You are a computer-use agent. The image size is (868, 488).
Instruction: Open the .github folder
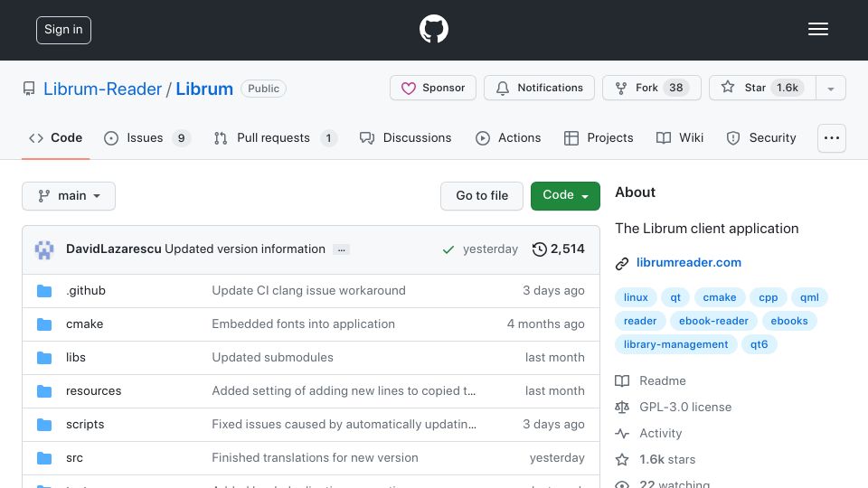86,290
